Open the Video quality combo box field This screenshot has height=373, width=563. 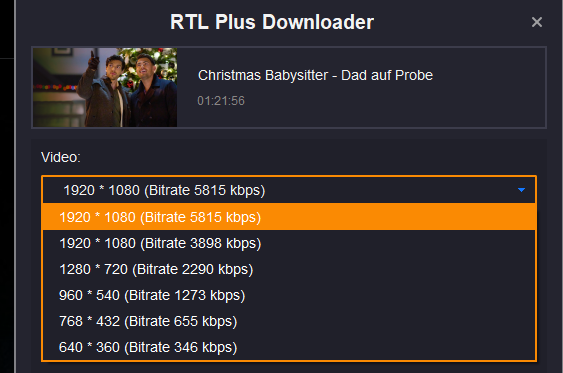pyautogui.click(x=289, y=190)
